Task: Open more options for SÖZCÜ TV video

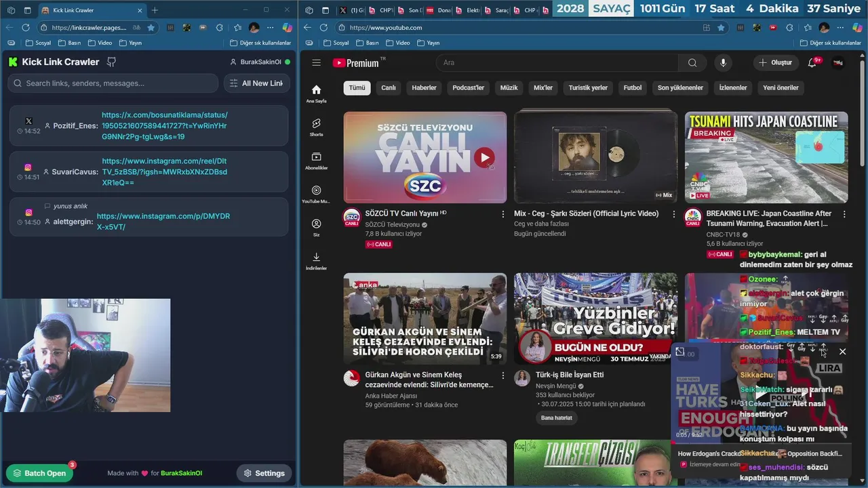Action: click(x=502, y=214)
